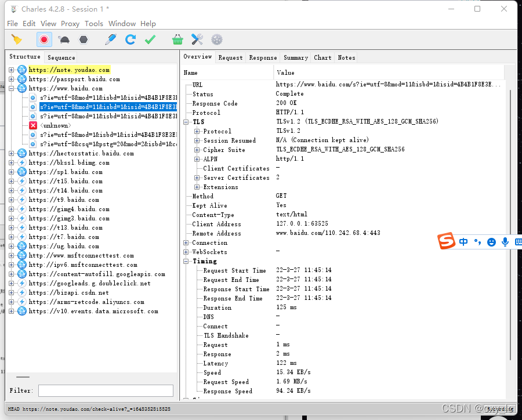This screenshot has width=522, height=420.
Task: Open the Help menu
Action: [x=148, y=24]
